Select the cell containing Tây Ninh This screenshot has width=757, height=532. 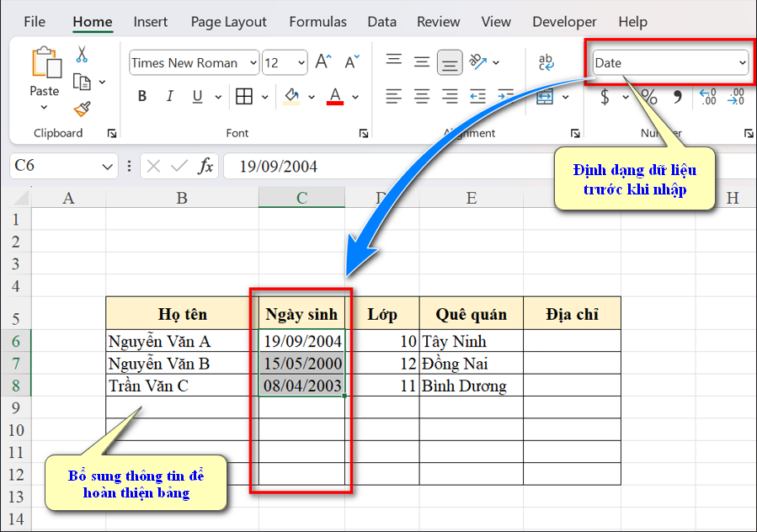pyautogui.click(x=470, y=341)
